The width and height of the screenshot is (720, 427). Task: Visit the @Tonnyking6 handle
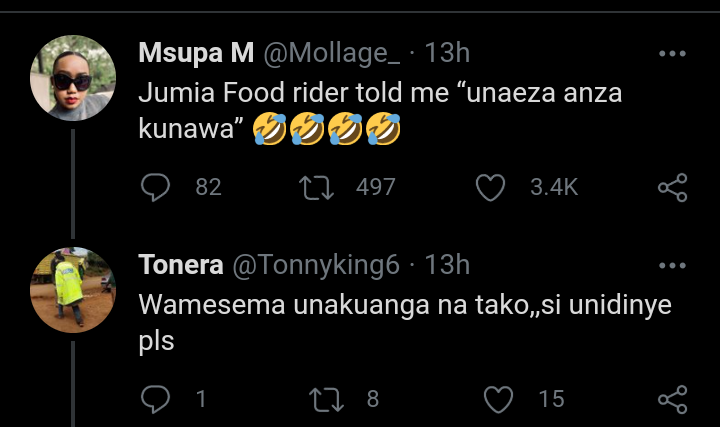point(316,265)
